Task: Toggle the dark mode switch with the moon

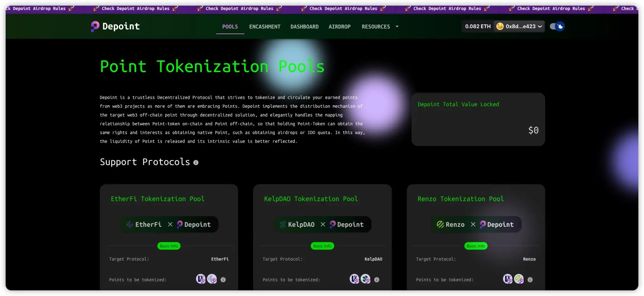Action: (x=557, y=26)
